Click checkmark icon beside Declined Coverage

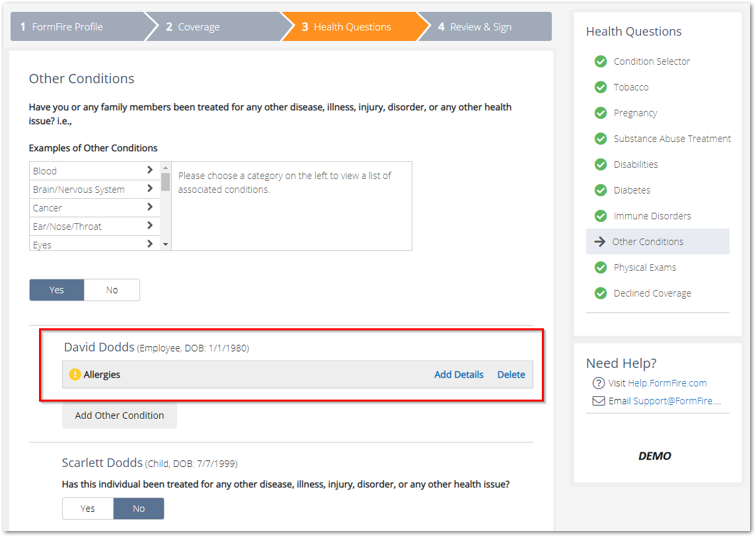pos(600,293)
